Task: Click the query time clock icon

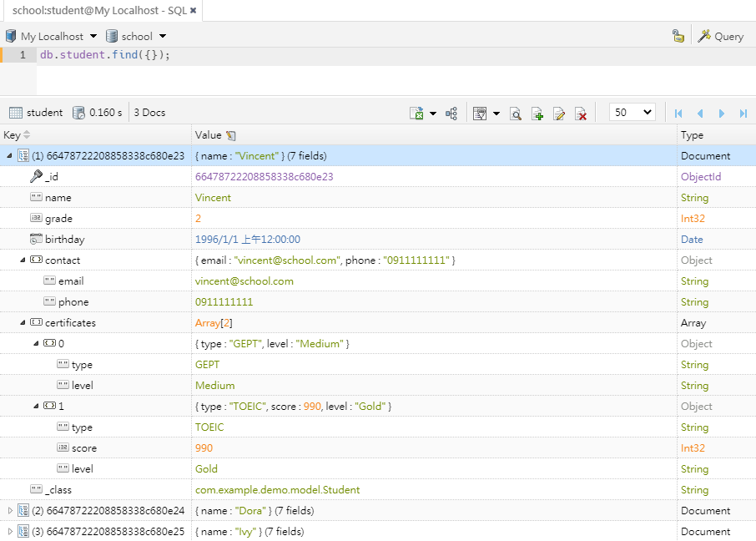Action: pyautogui.click(x=78, y=113)
